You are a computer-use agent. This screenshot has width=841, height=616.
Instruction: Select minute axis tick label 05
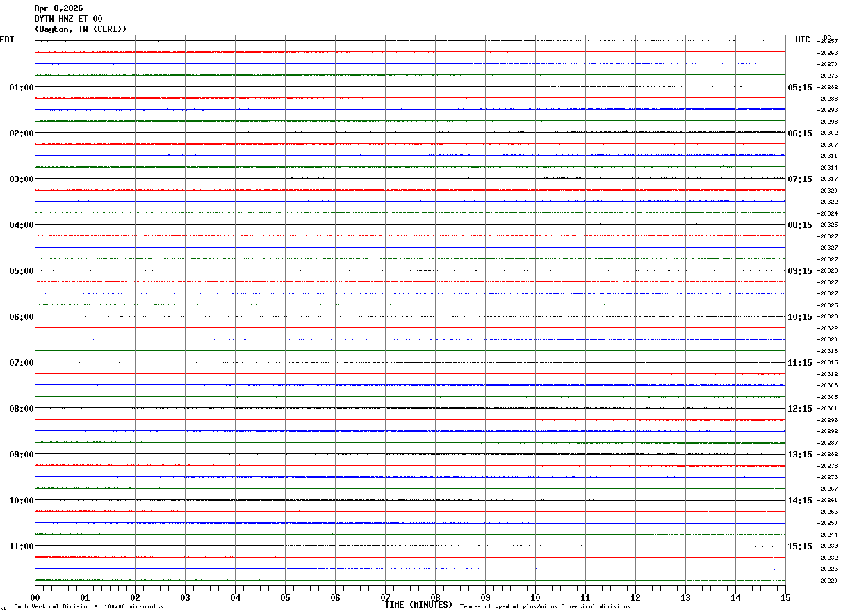285,597
